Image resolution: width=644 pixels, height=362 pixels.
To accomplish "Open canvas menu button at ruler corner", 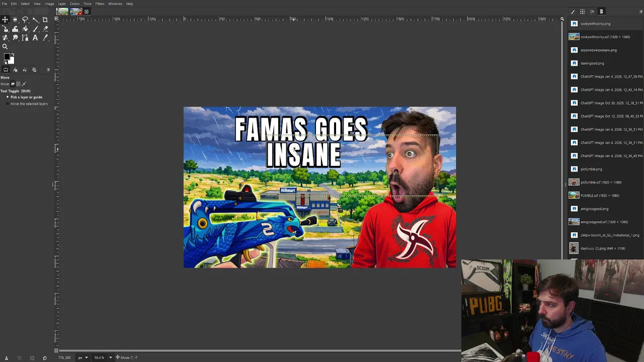I will coord(56,19).
